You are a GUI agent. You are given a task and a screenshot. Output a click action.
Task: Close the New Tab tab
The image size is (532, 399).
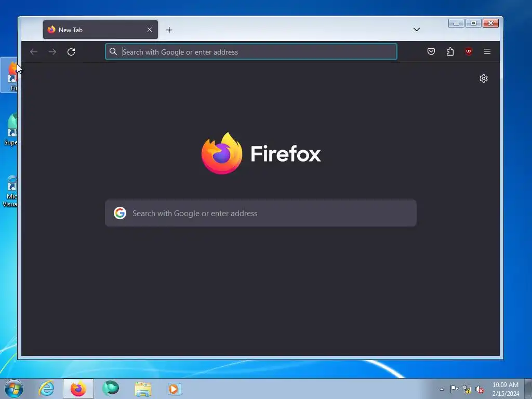[x=149, y=30]
